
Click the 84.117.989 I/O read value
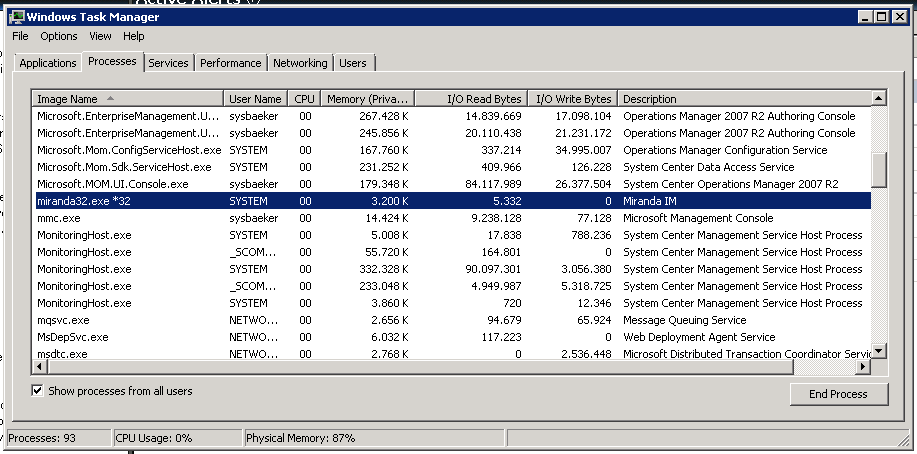pos(494,184)
